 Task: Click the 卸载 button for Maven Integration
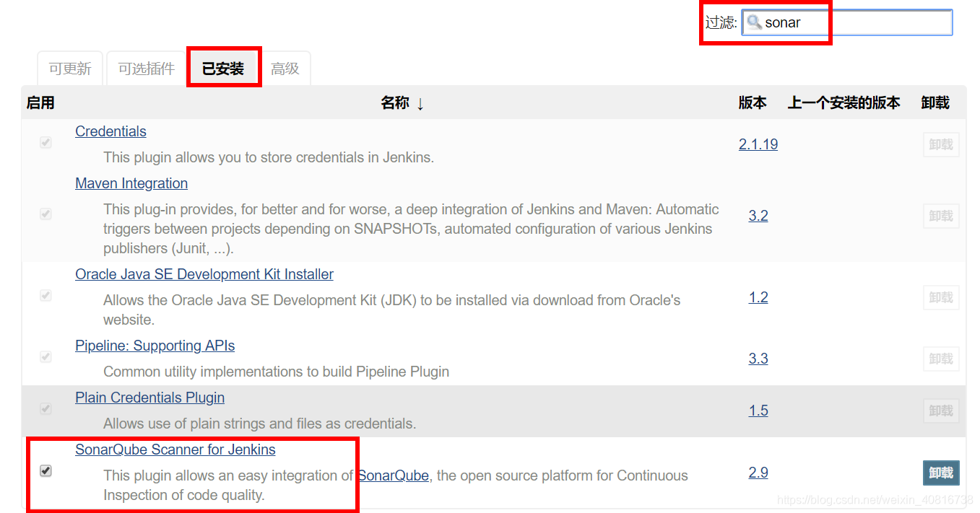[x=941, y=216]
